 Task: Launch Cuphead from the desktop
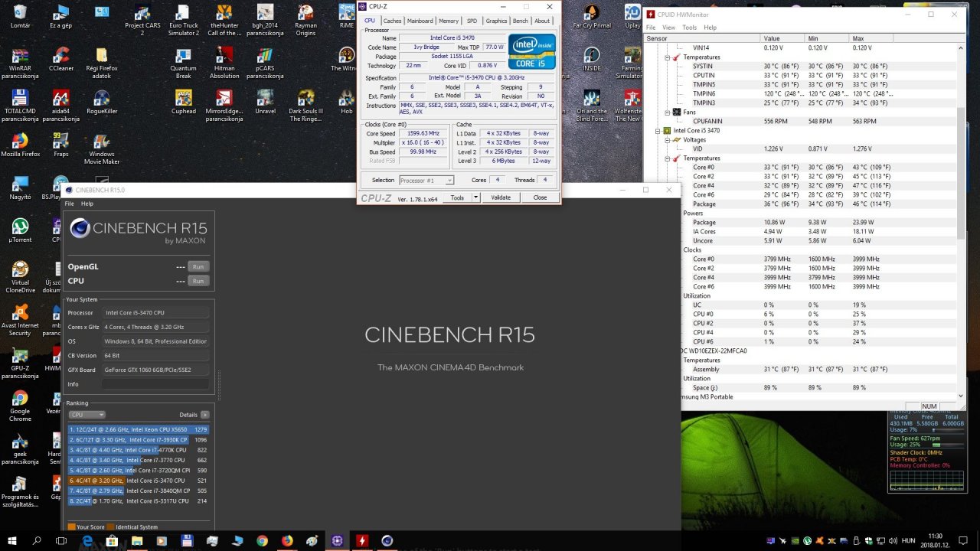[x=183, y=102]
